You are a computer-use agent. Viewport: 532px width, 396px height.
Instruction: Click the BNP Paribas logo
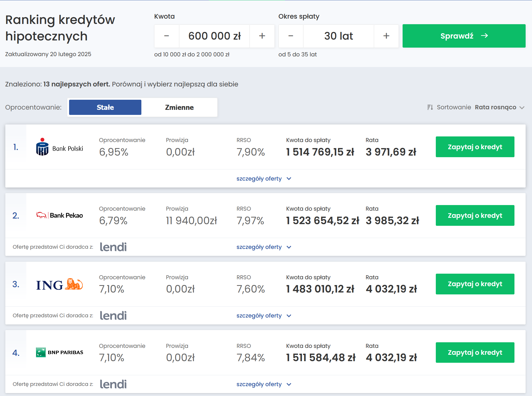click(60, 352)
